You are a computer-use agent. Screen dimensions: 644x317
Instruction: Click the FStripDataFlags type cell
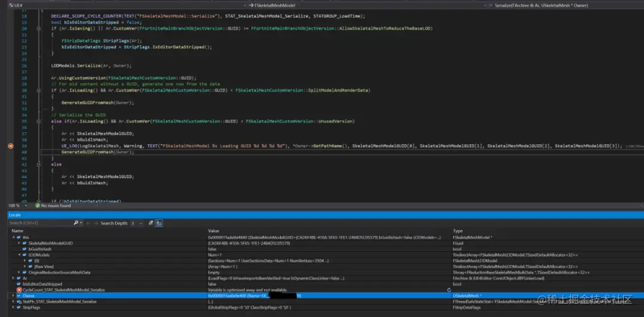[466, 307]
